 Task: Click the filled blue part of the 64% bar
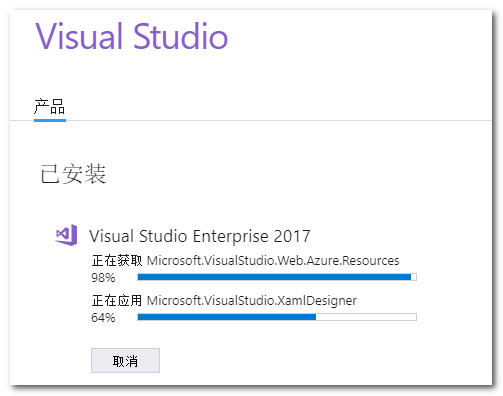click(x=227, y=317)
